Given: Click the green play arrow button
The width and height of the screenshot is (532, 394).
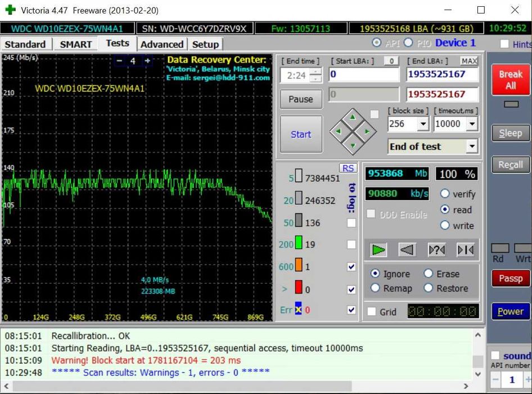Looking at the screenshot, I should (378, 249).
